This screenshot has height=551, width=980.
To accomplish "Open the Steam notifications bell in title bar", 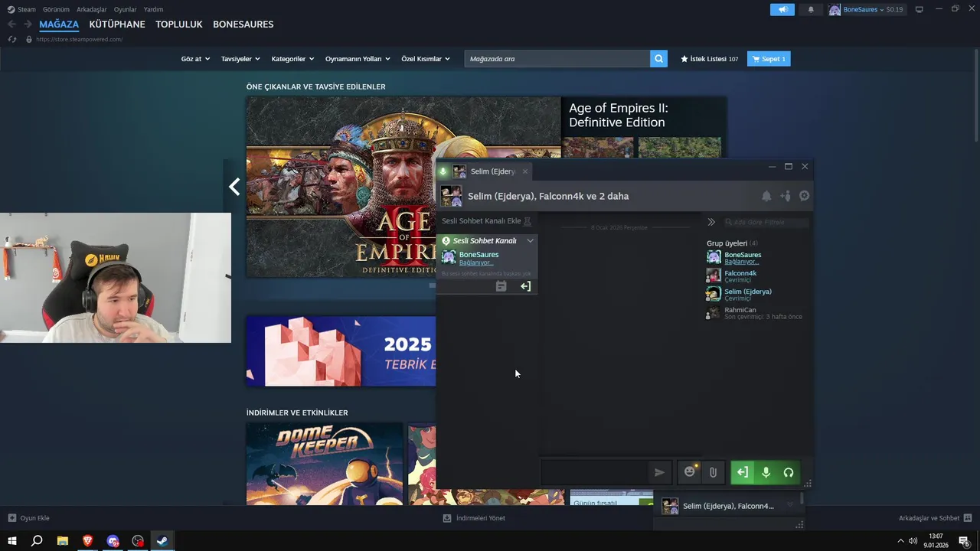I will pyautogui.click(x=811, y=9).
